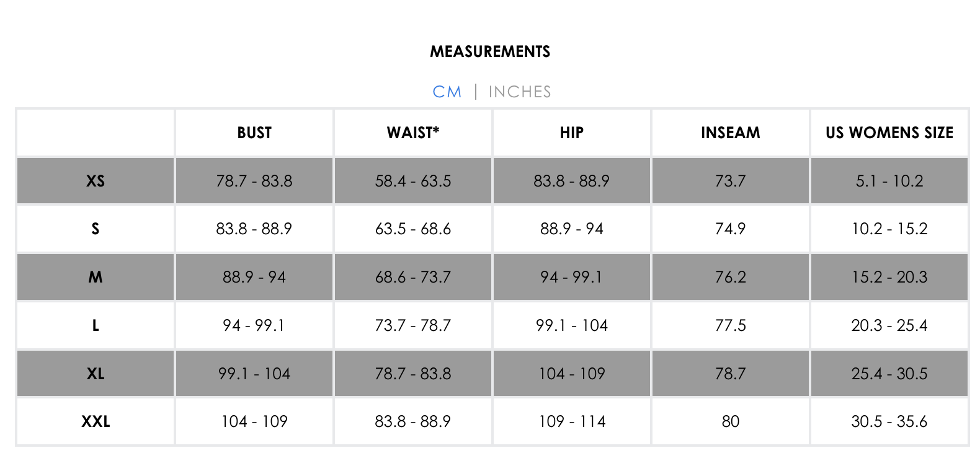Select the M size row label
Image resolution: width=980 pixels, height=461 pixels.
(96, 277)
